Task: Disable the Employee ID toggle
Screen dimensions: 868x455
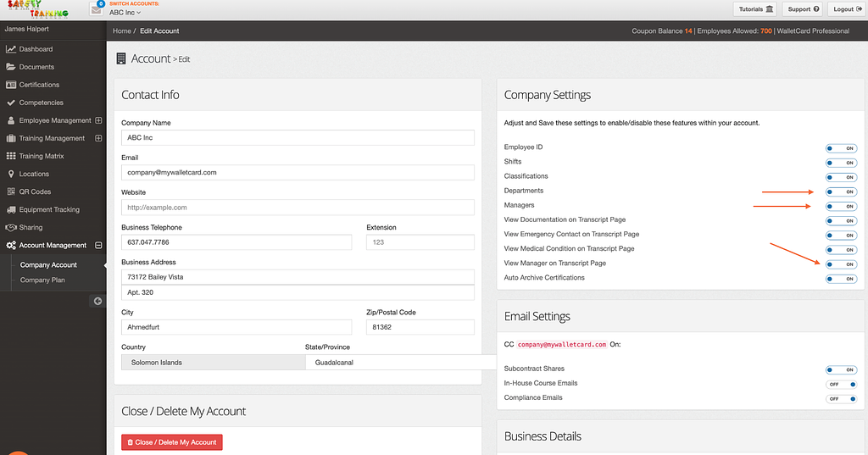Action: 841,147
